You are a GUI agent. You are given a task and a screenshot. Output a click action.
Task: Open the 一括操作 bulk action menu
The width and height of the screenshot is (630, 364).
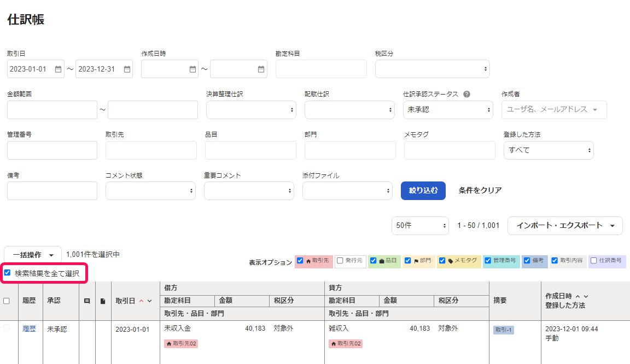click(x=33, y=255)
